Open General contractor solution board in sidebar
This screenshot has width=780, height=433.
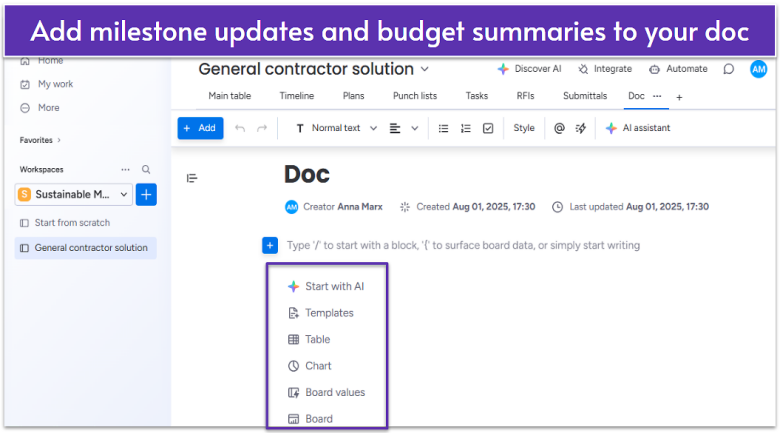(x=86, y=248)
